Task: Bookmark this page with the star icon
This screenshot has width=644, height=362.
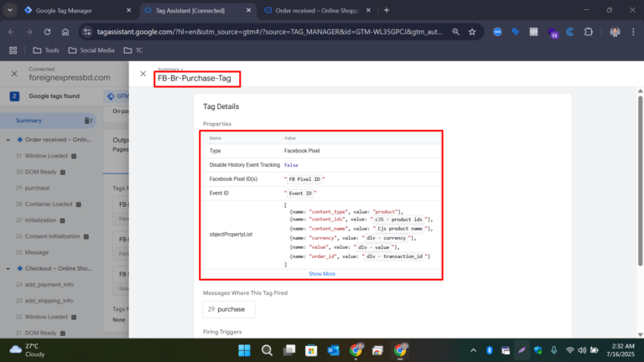Action: 472,32
